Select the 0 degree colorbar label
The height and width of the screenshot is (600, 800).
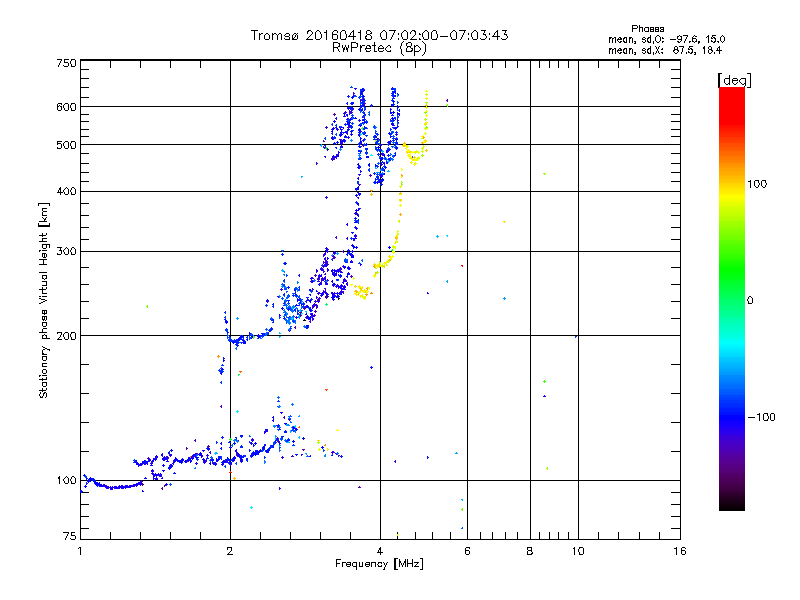pyautogui.click(x=750, y=301)
